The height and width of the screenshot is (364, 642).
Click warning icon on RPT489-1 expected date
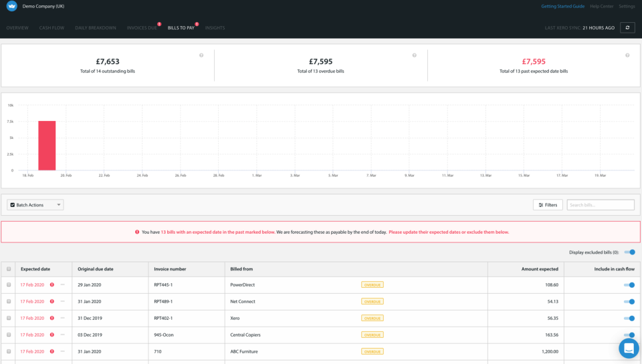(52, 301)
